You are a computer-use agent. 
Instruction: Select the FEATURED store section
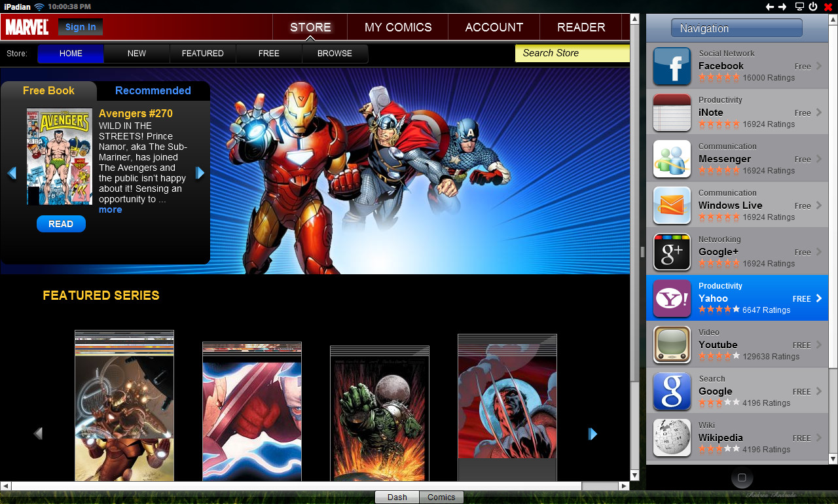click(x=203, y=54)
